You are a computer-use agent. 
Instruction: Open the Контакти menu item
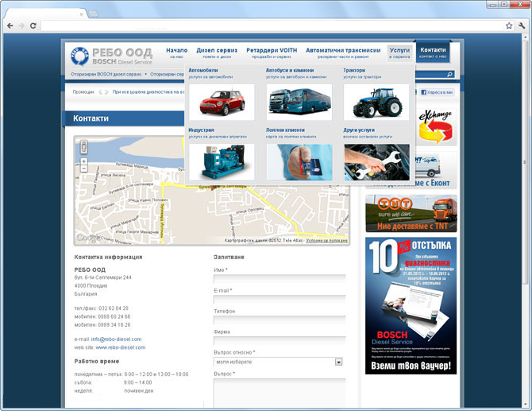(x=433, y=52)
